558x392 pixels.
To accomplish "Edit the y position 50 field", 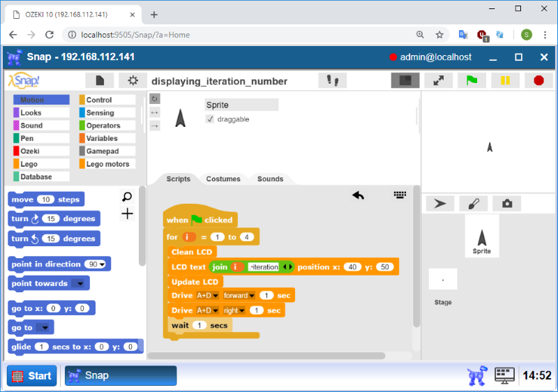I will pyautogui.click(x=385, y=266).
